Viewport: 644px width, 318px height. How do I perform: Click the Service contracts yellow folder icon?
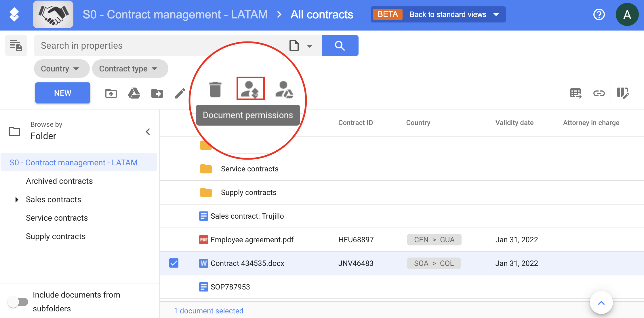click(x=206, y=169)
